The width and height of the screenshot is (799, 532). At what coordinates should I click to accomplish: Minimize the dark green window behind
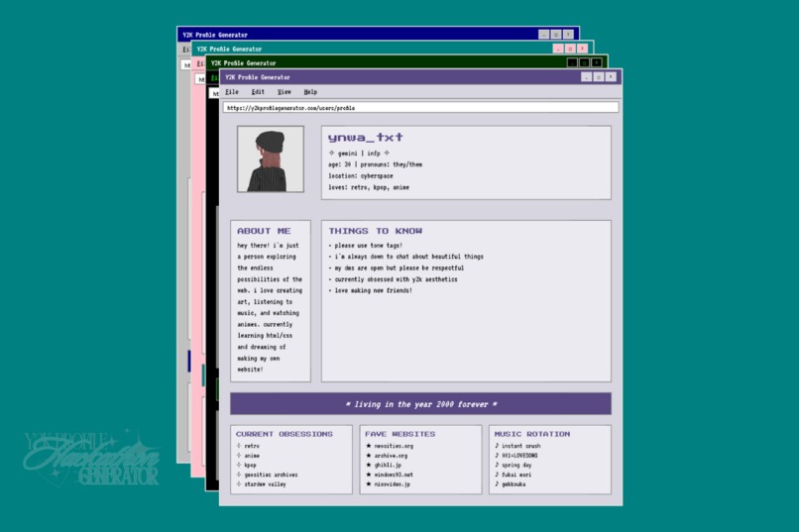(572, 62)
